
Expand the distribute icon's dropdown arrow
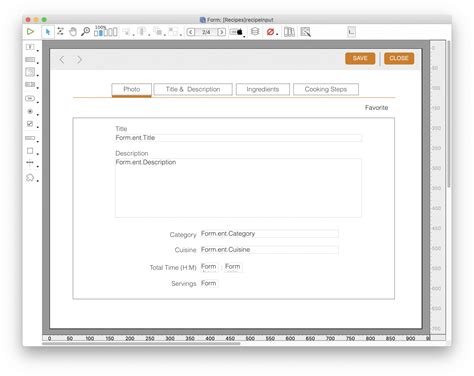149,35
